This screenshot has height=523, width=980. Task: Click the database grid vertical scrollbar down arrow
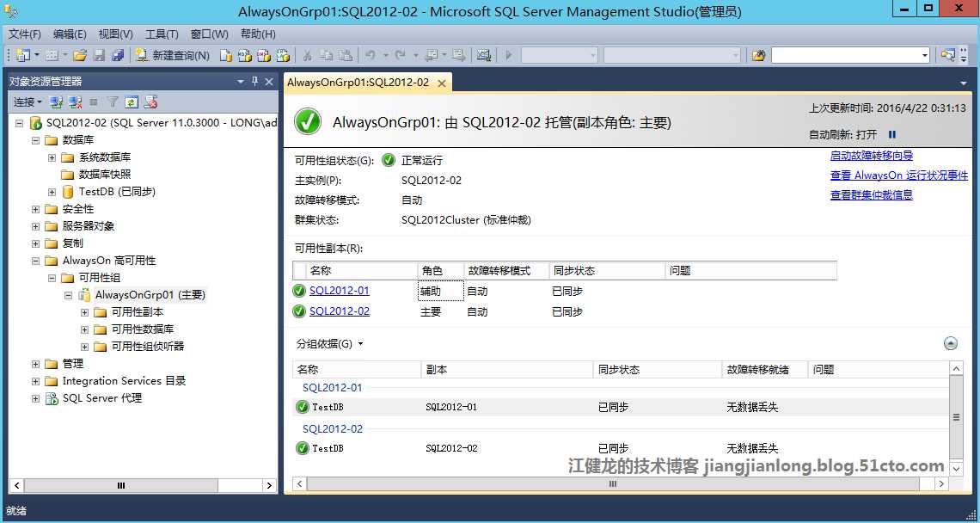(x=956, y=469)
